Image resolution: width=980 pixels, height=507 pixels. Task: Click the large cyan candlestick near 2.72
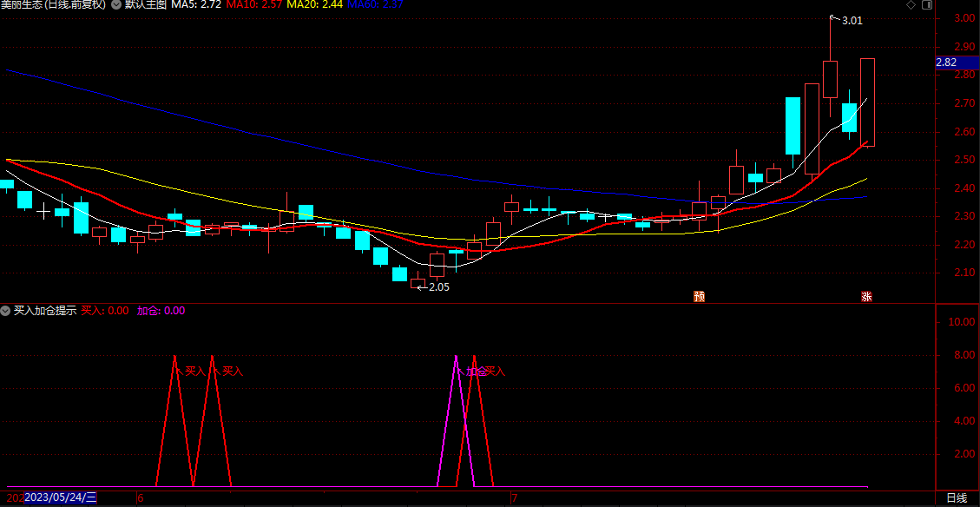[x=793, y=126]
